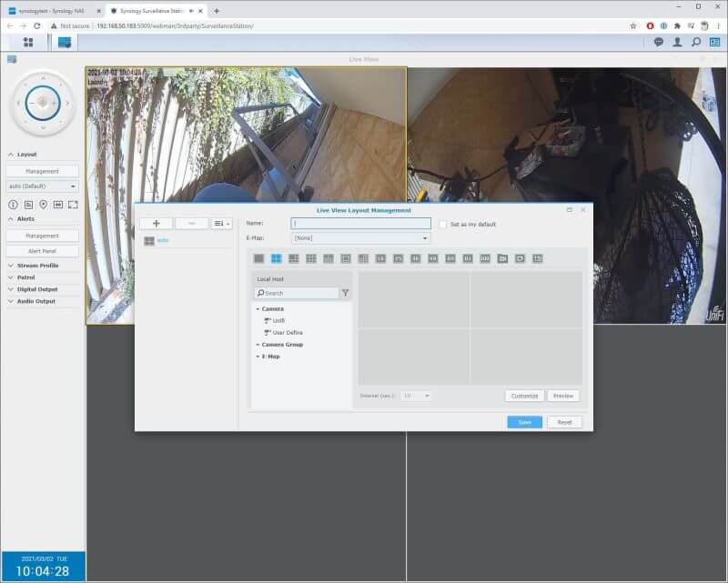Expand the Stream Profile section
Image resolution: width=728 pixels, height=583 pixels.
pyautogui.click(x=36, y=265)
